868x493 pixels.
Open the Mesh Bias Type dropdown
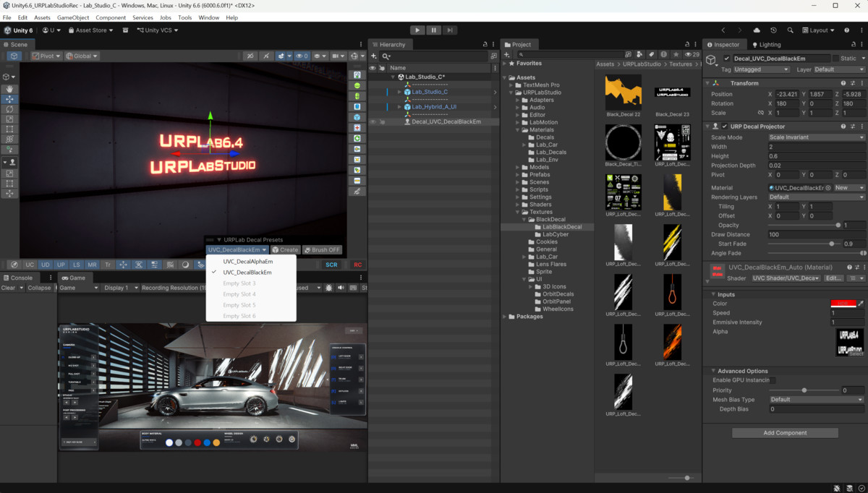[x=817, y=400]
